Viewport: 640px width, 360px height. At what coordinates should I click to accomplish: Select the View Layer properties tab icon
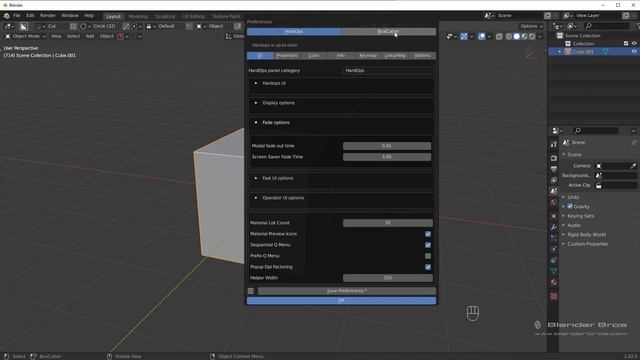(553, 180)
